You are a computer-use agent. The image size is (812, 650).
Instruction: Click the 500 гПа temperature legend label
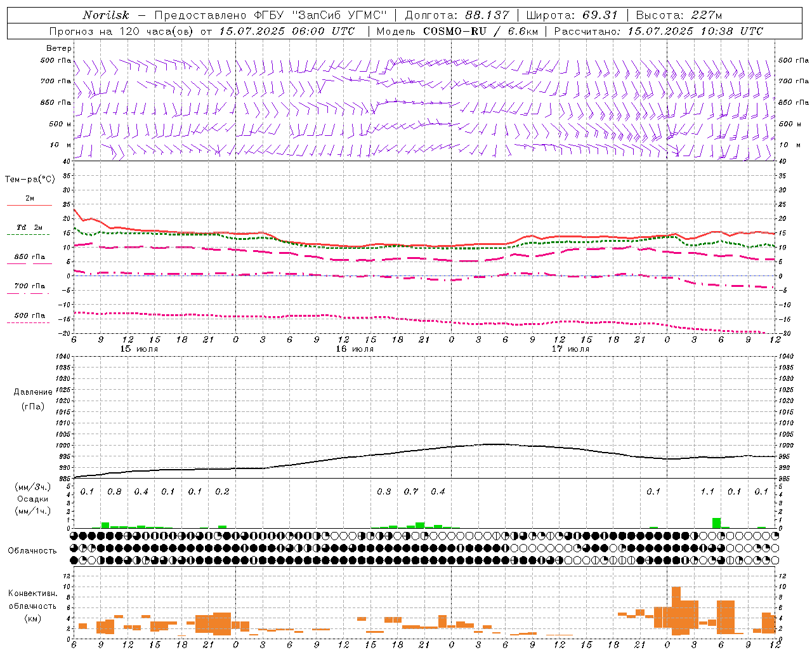[30, 315]
